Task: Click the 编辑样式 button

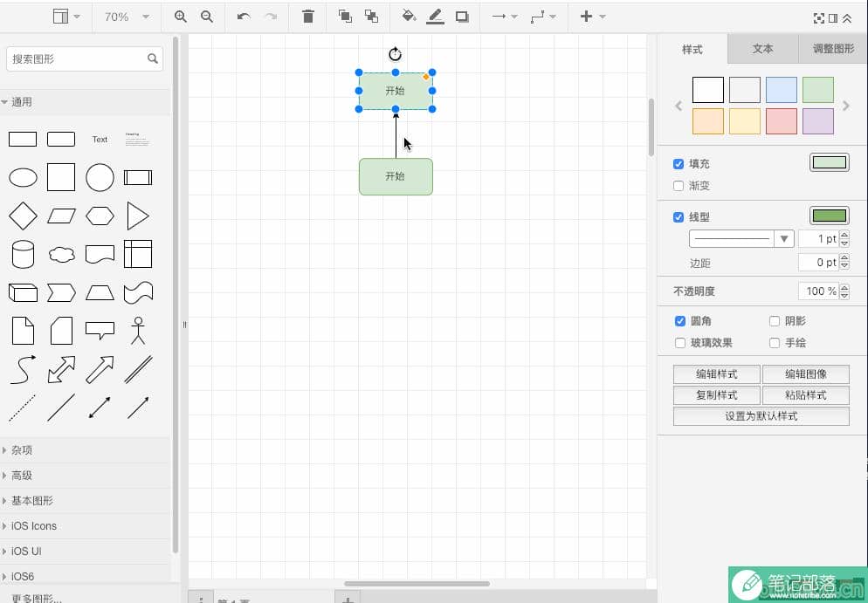Action: pyautogui.click(x=717, y=374)
